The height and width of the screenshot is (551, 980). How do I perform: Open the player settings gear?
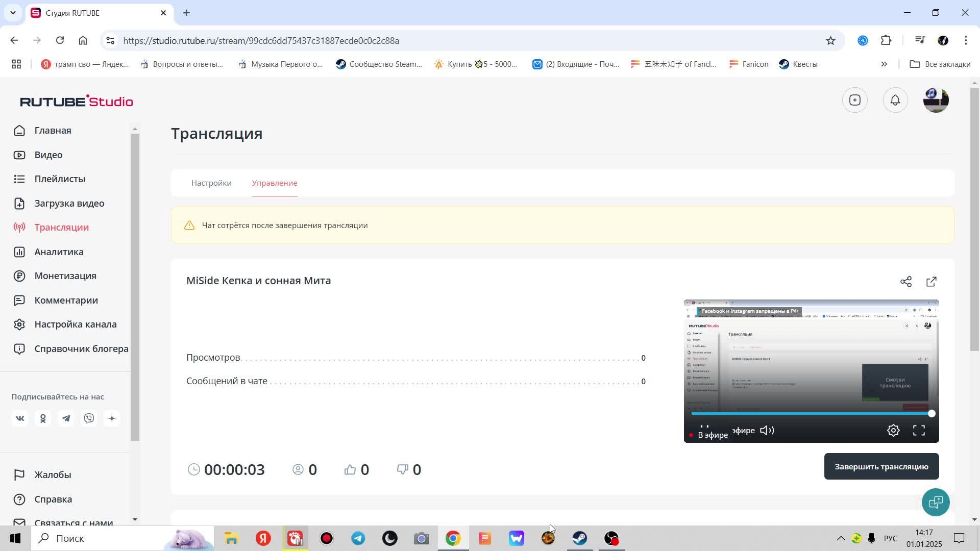pyautogui.click(x=893, y=431)
